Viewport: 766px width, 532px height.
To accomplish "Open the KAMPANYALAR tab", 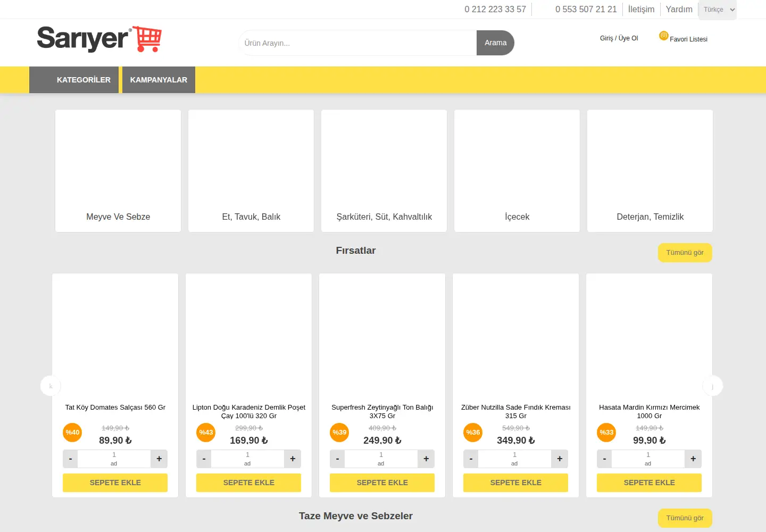I will coord(159,80).
